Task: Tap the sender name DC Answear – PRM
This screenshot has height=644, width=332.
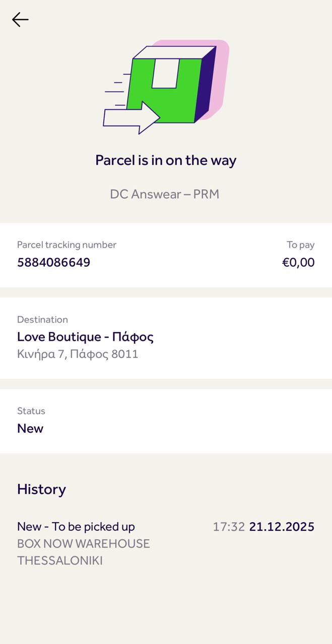Action: [165, 194]
